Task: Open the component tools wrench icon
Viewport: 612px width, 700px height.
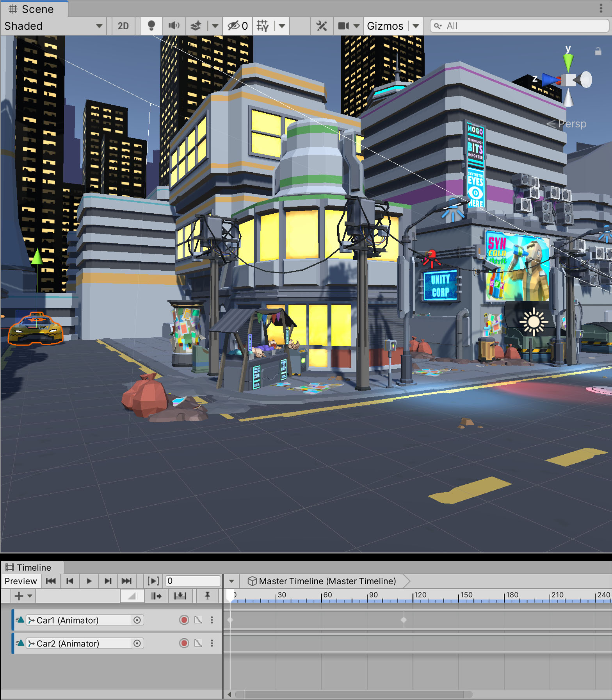Action: tap(322, 26)
